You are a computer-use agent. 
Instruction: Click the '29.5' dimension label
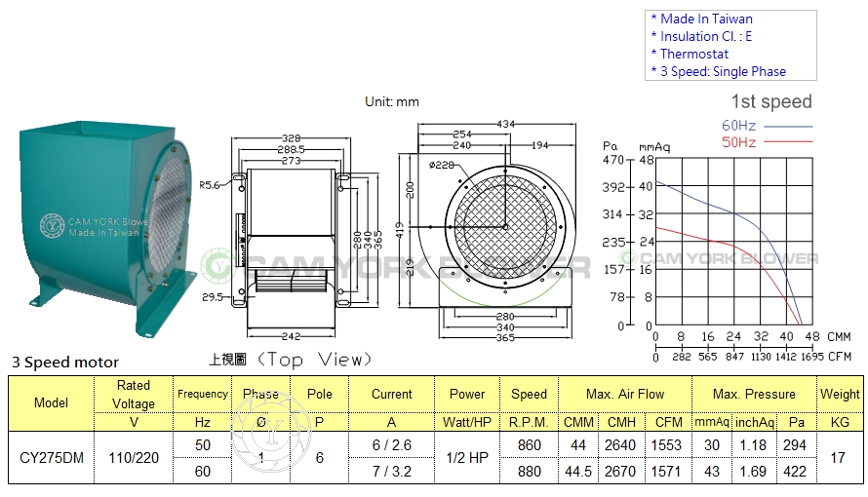click(x=213, y=297)
